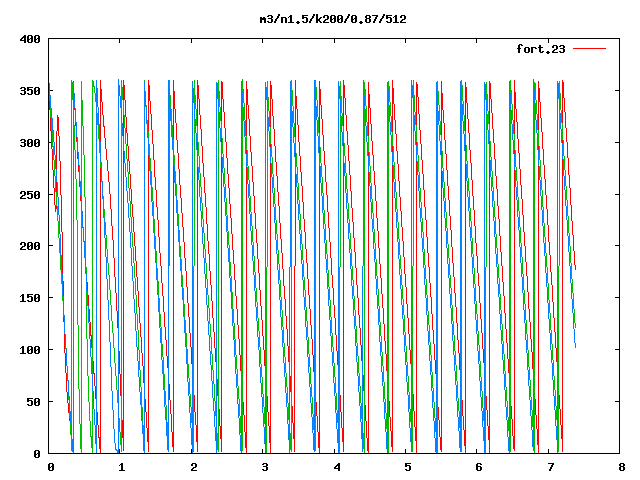
Task: Click the red legend line sample
Action: (x=589, y=49)
